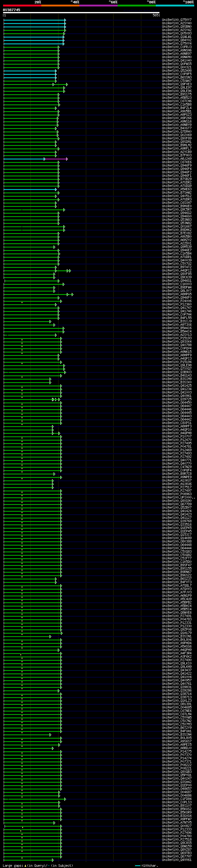
Task: Click the magenta alignment bar of UniRef100_A8J249
Action: tap(56, 159)
